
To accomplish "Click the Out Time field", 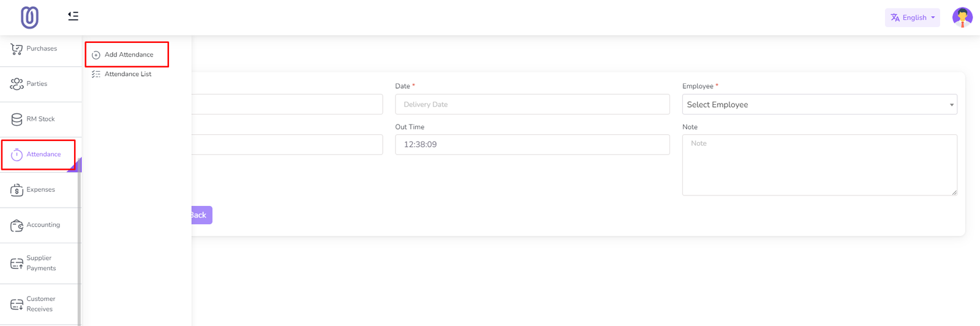I will point(532,145).
